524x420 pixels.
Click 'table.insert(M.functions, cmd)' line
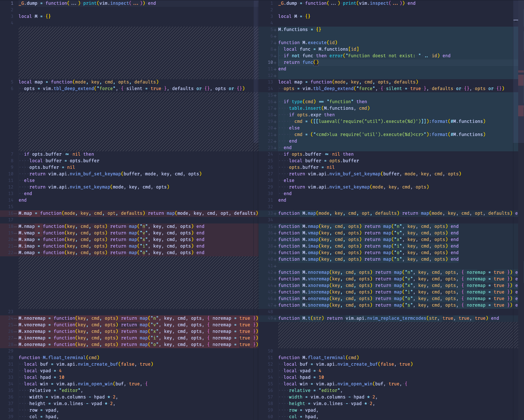point(329,108)
